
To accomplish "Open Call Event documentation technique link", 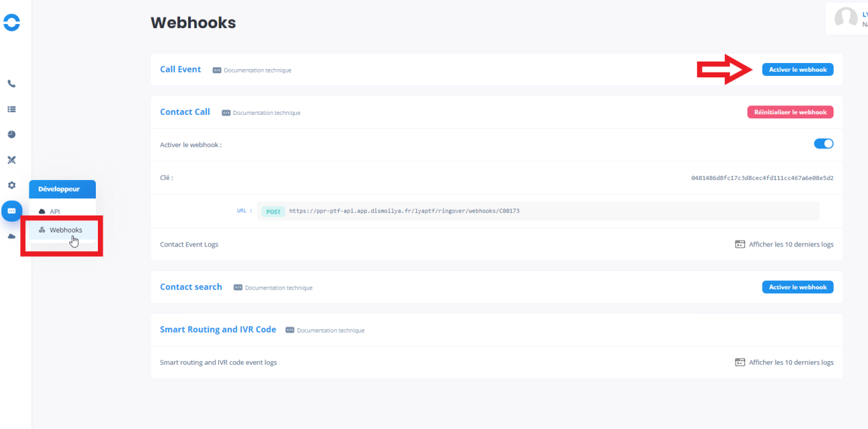I will pyautogui.click(x=257, y=70).
